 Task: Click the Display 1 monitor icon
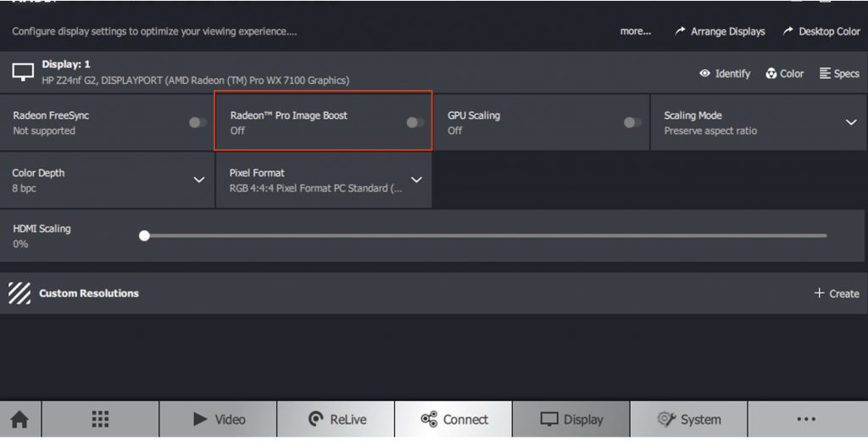coord(23,73)
